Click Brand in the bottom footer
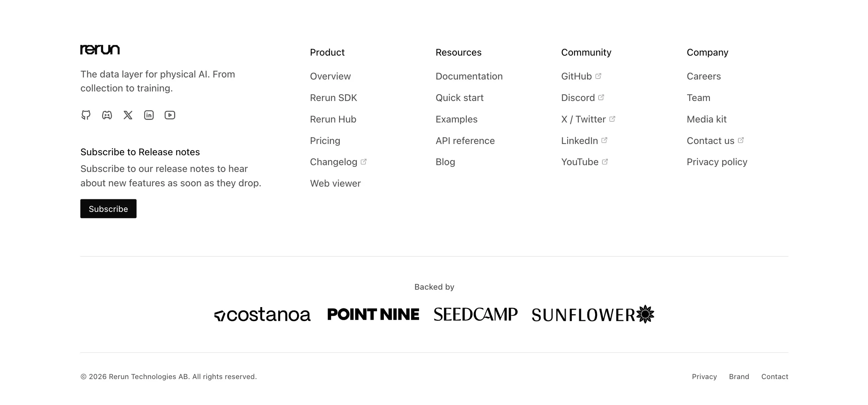This screenshot has height=405, width=868. coord(739,377)
